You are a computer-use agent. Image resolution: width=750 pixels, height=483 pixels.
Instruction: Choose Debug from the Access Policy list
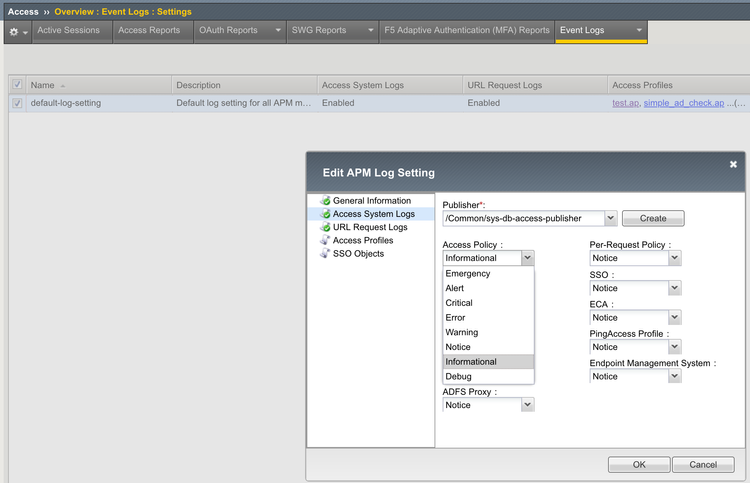460,376
